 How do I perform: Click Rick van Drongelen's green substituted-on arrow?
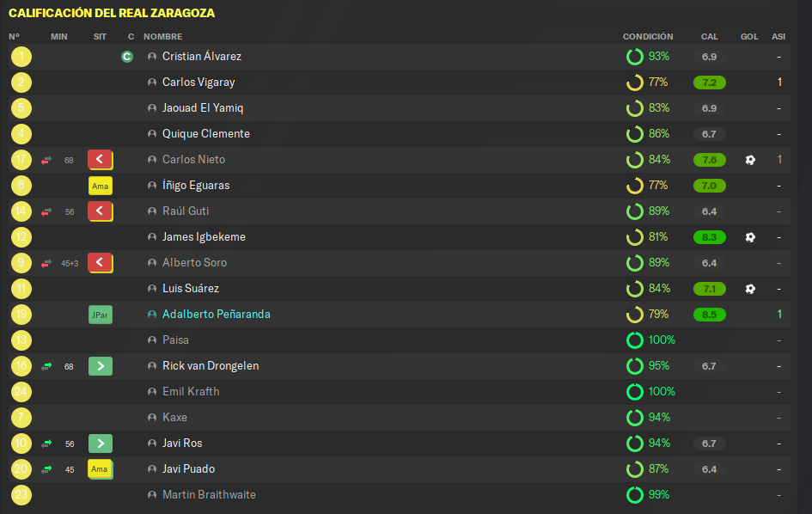coord(101,366)
